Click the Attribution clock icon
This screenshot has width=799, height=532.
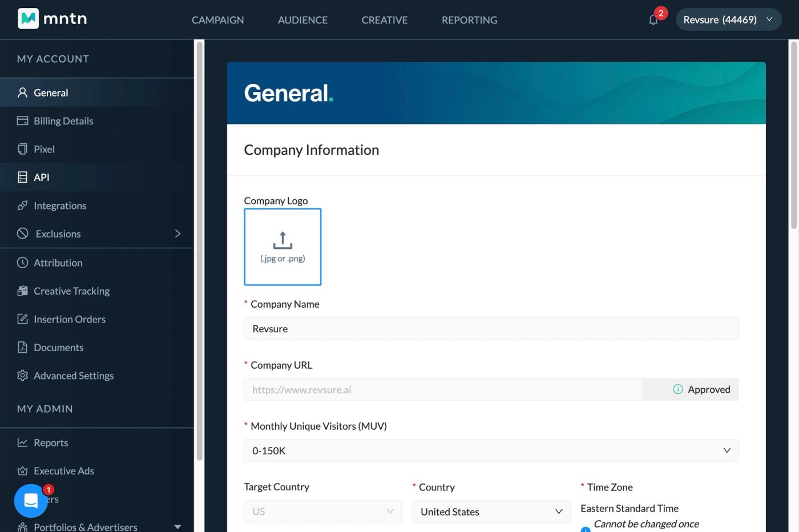pyautogui.click(x=22, y=263)
